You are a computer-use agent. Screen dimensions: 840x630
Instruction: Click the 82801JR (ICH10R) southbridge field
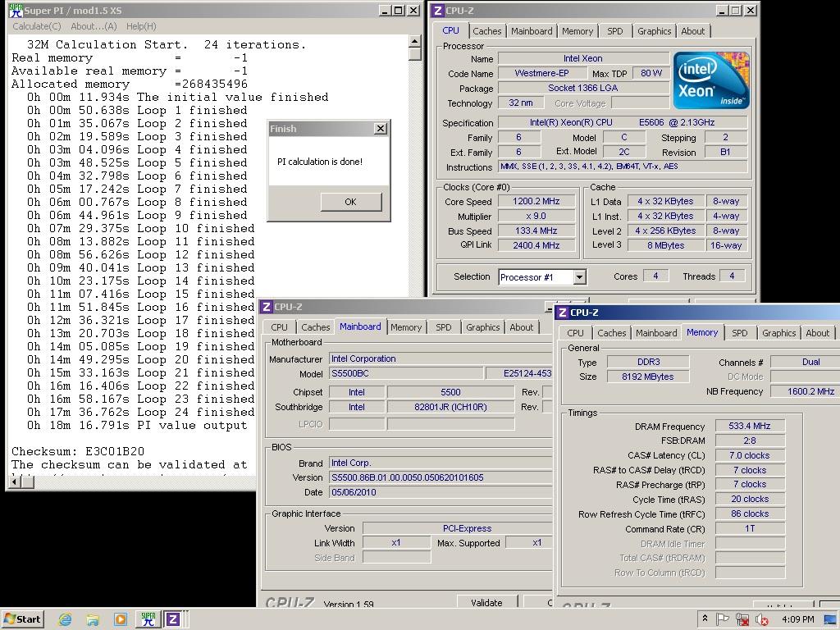pyautogui.click(x=450, y=407)
